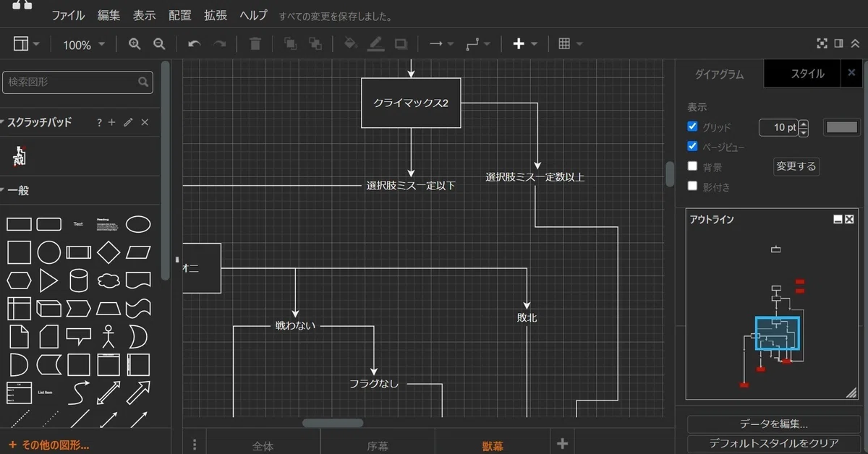Select the actor stick figure shape
The image size is (868, 454).
[x=109, y=335]
